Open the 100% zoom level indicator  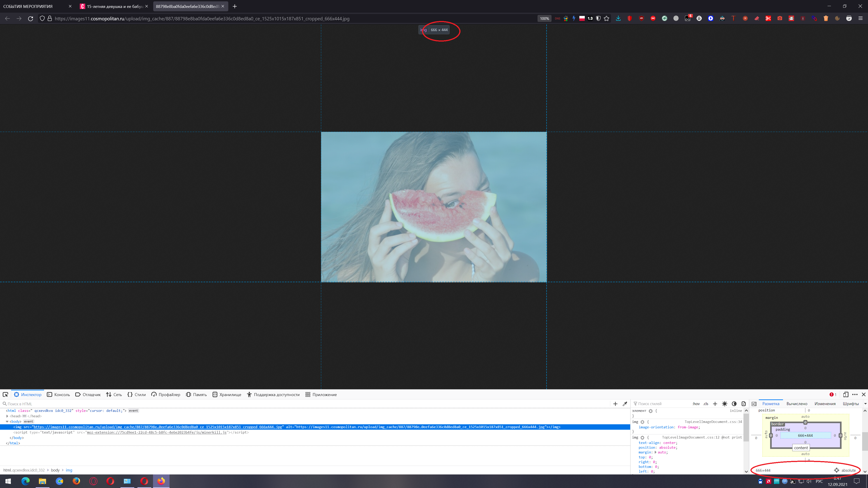click(544, 19)
